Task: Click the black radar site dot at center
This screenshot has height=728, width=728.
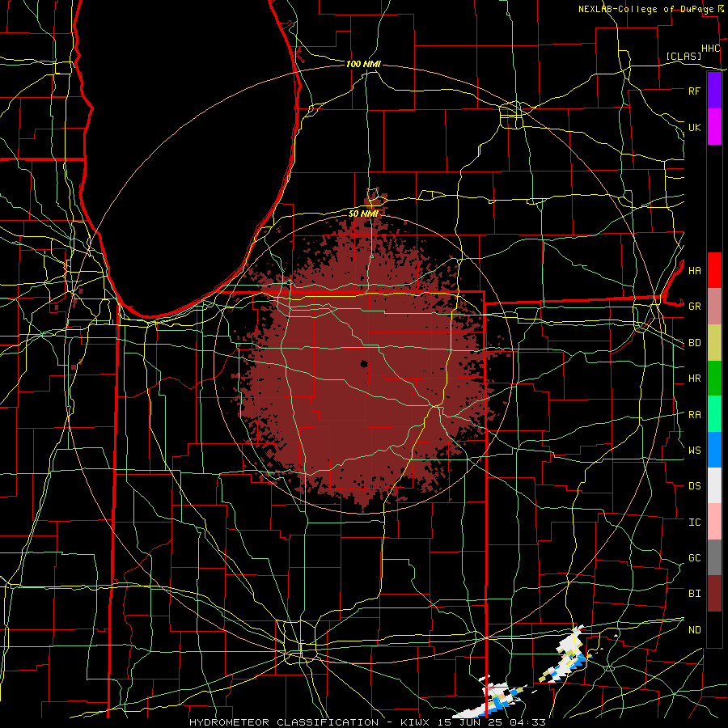Action: (x=364, y=364)
